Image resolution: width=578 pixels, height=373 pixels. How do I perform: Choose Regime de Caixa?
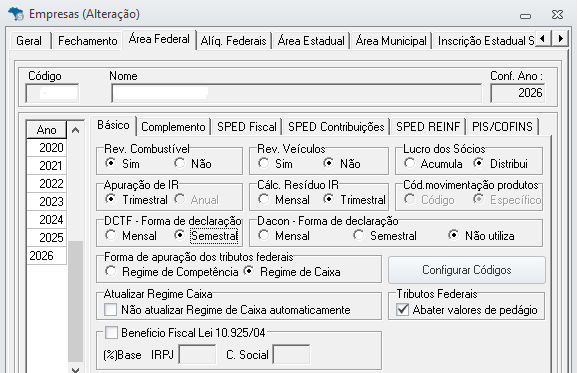click(292, 272)
